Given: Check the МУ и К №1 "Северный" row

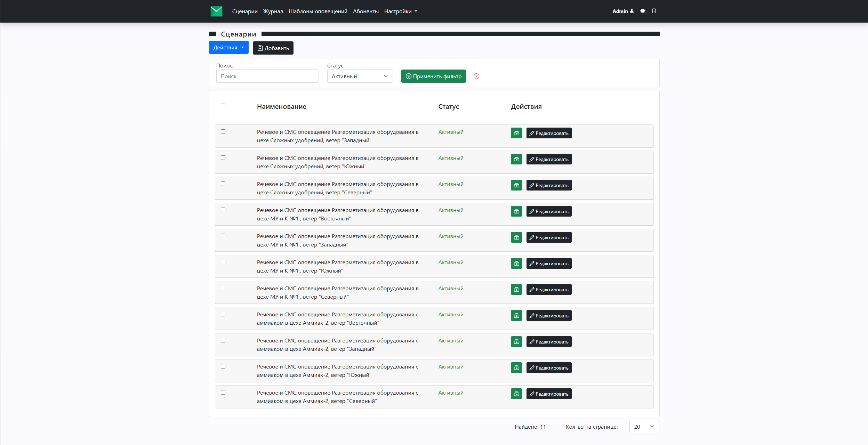Looking at the screenshot, I should [x=223, y=288].
